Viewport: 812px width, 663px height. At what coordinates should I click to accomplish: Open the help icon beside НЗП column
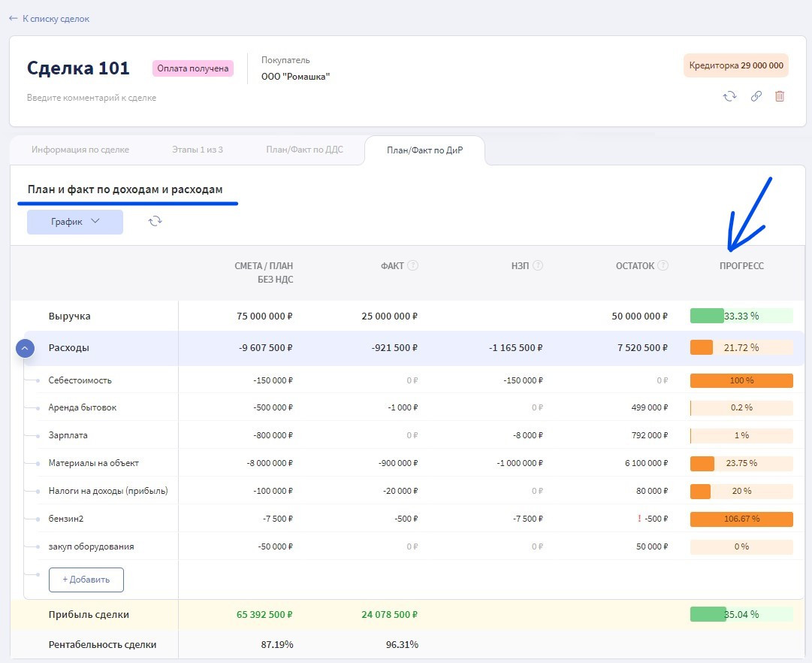(x=538, y=265)
